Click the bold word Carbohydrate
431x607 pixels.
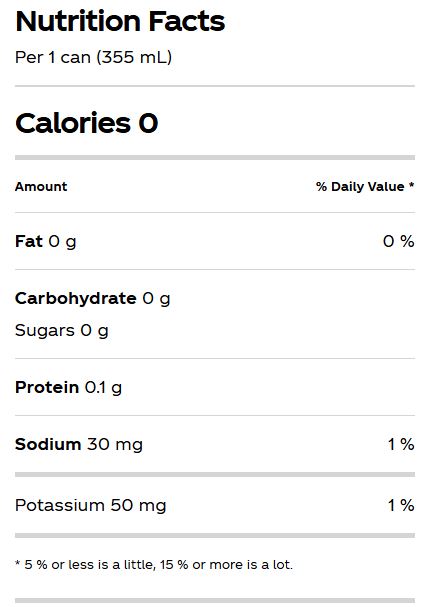[x=76, y=298]
